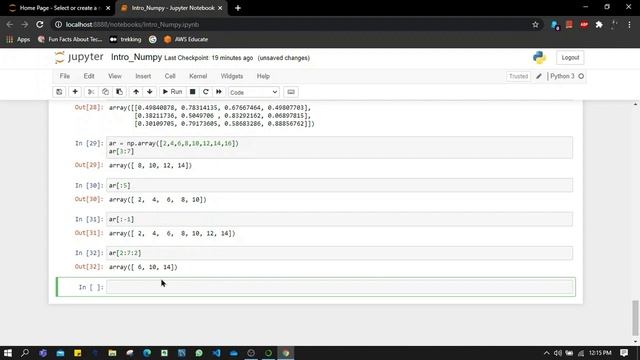
Task: Open VS Code from taskbar
Action: tap(216, 353)
